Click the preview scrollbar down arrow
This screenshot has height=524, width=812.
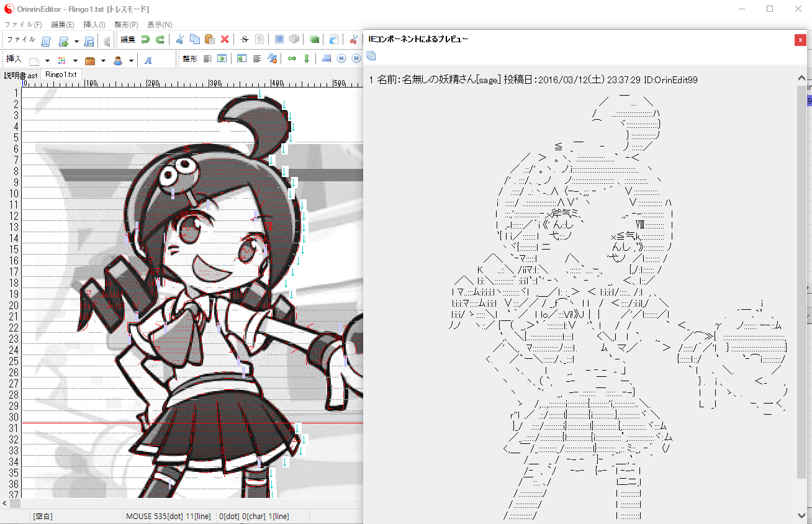click(802, 515)
